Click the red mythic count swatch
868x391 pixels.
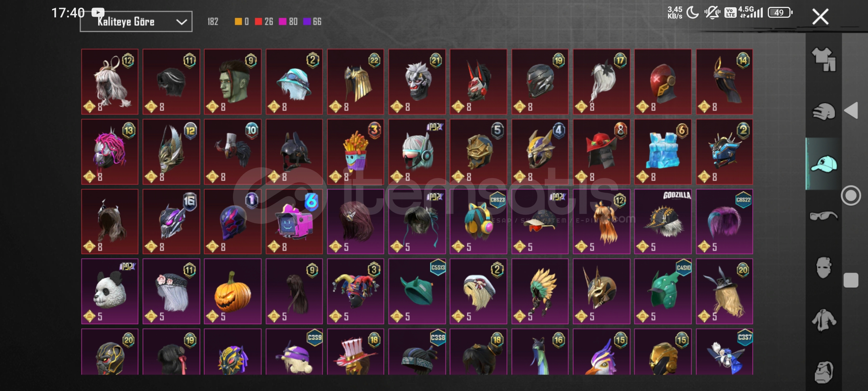258,22
